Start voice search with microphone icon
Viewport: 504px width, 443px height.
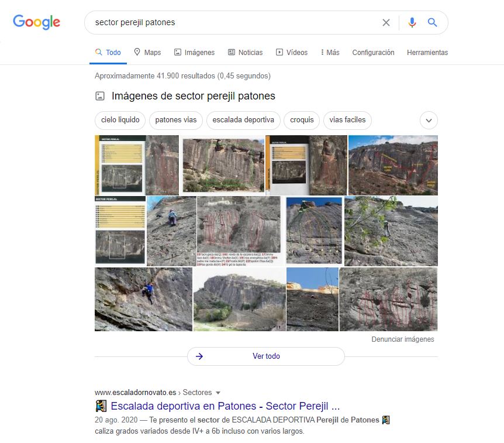[412, 22]
